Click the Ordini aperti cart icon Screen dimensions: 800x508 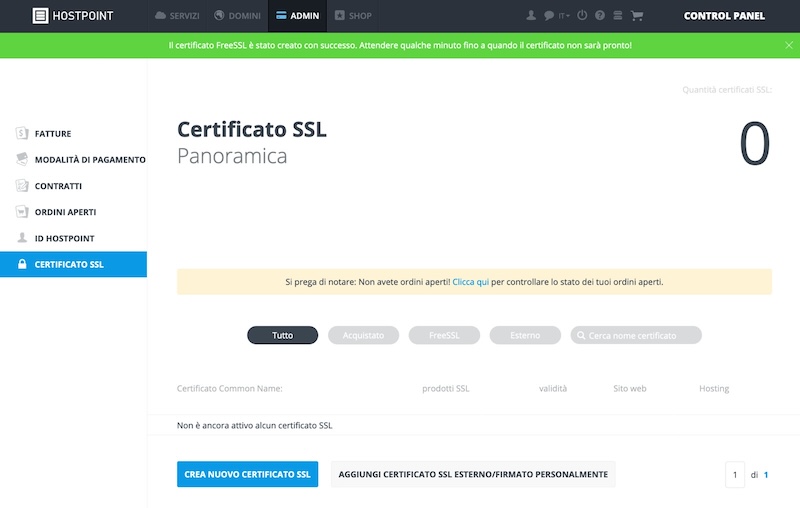point(22,212)
